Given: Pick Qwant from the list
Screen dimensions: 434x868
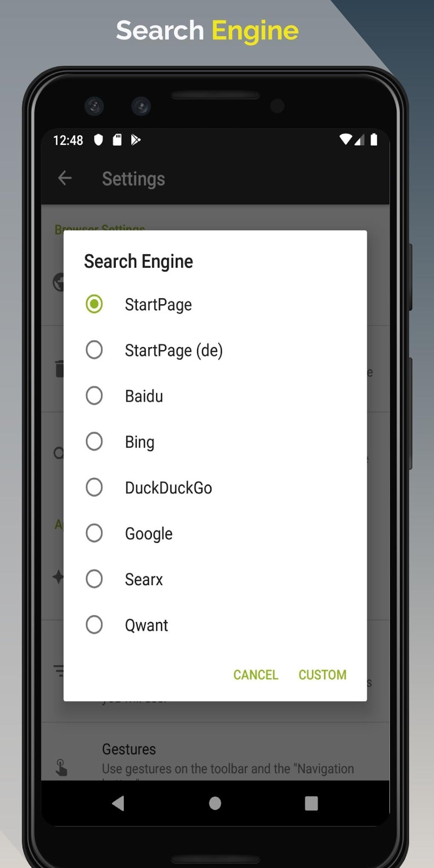Looking at the screenshot, I should point(94,625).
